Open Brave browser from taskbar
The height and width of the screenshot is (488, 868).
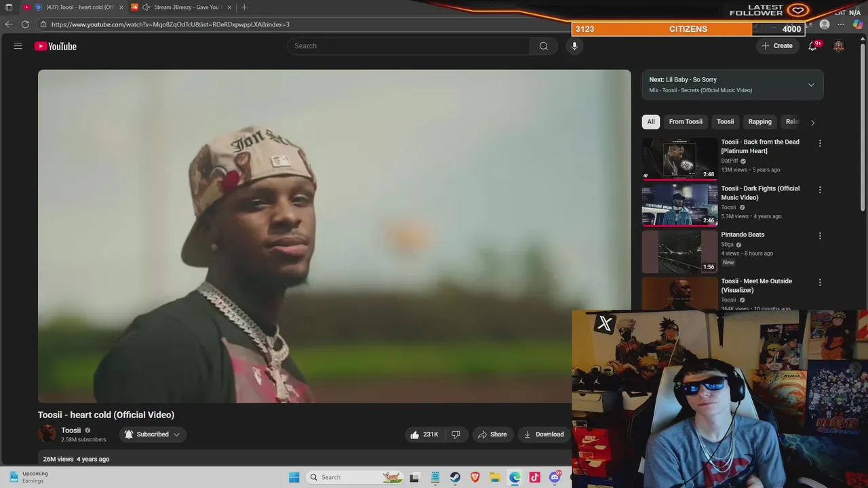pyautogui.click(x=475, y=477)
